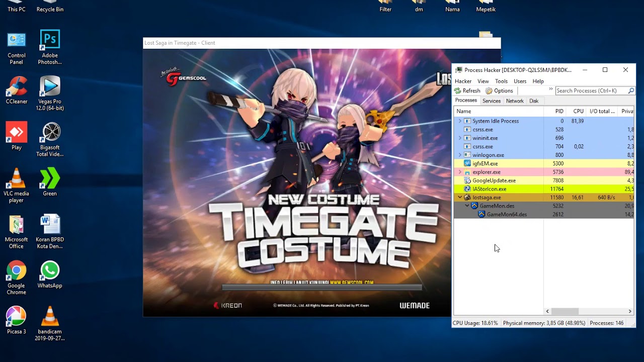Sort by the I/O total column header
The image size is (644, 362).
pyautogui.click(x=602, y=111)
